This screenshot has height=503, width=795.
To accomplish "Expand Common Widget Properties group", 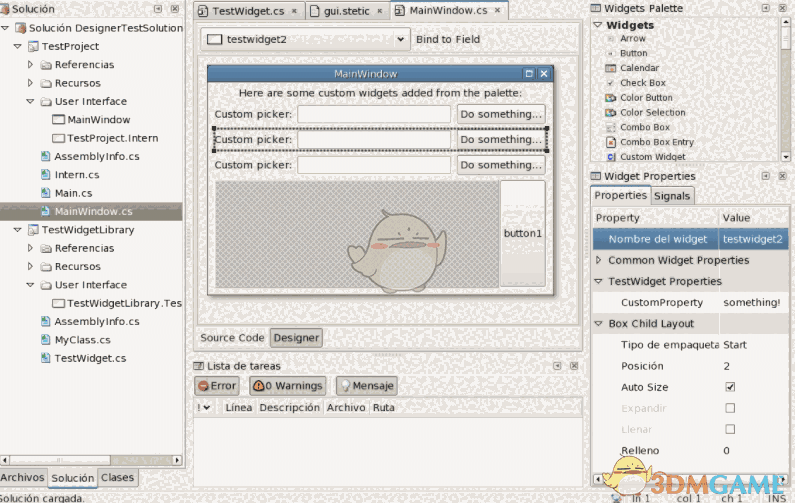I will [598, 260].
